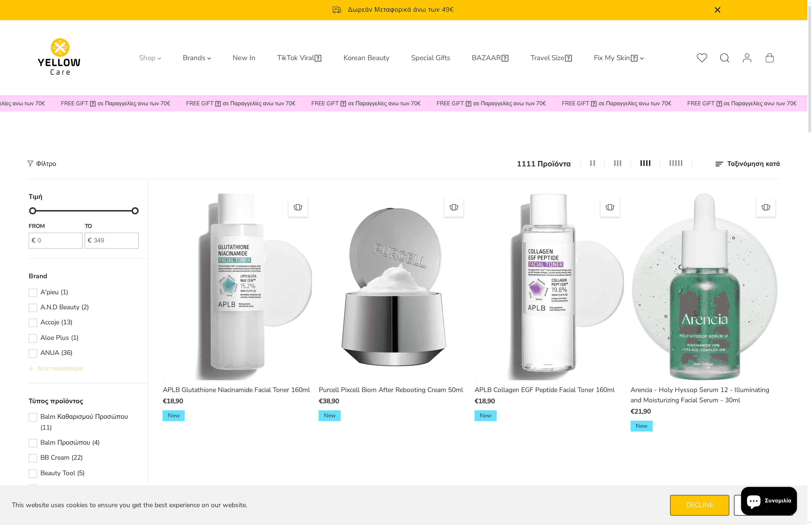Open the wishlist heart icon
Screen dimensions: 812x525
click(x=702, y=58)
